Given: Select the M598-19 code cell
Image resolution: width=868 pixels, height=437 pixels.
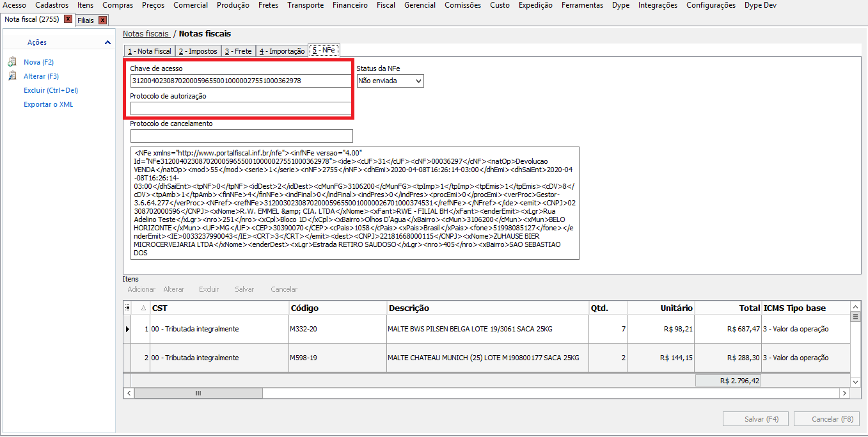Looking at the screenshot, I should [338, 358].
